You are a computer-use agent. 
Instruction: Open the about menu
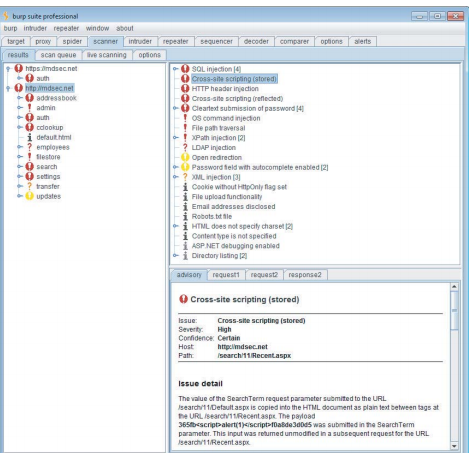125,28
